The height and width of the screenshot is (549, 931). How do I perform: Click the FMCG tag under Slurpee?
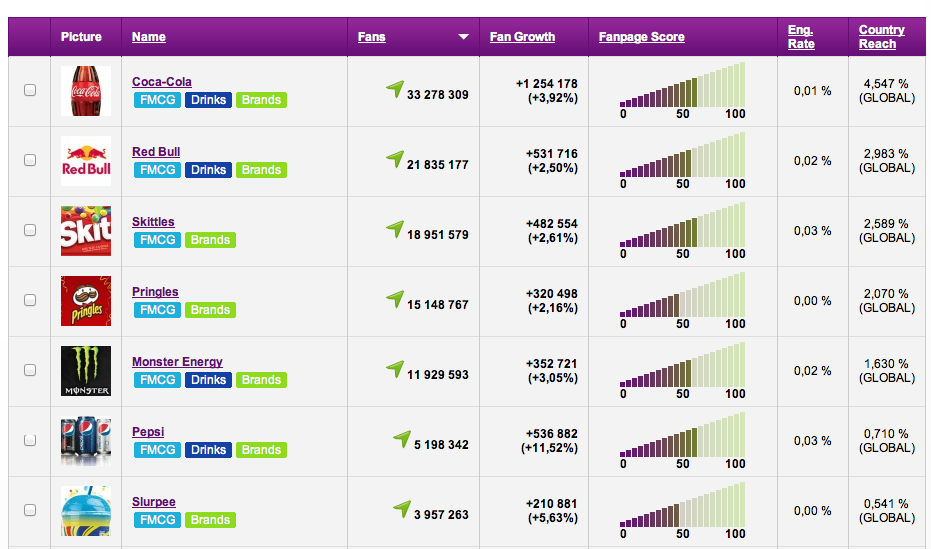coord(157,520)
